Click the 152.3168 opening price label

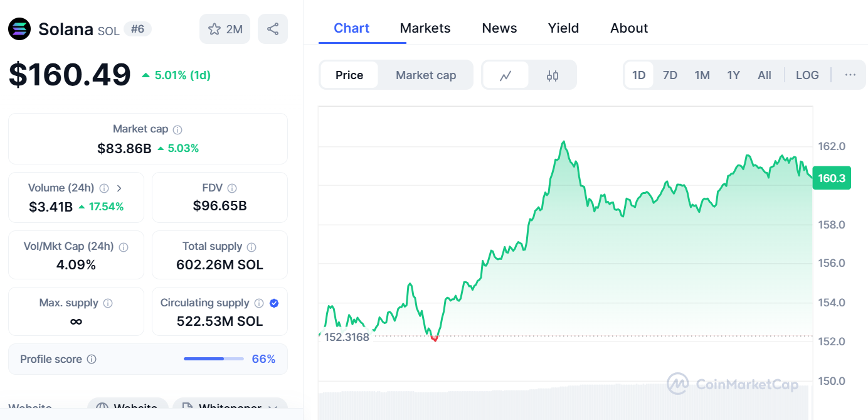(347, 337)
